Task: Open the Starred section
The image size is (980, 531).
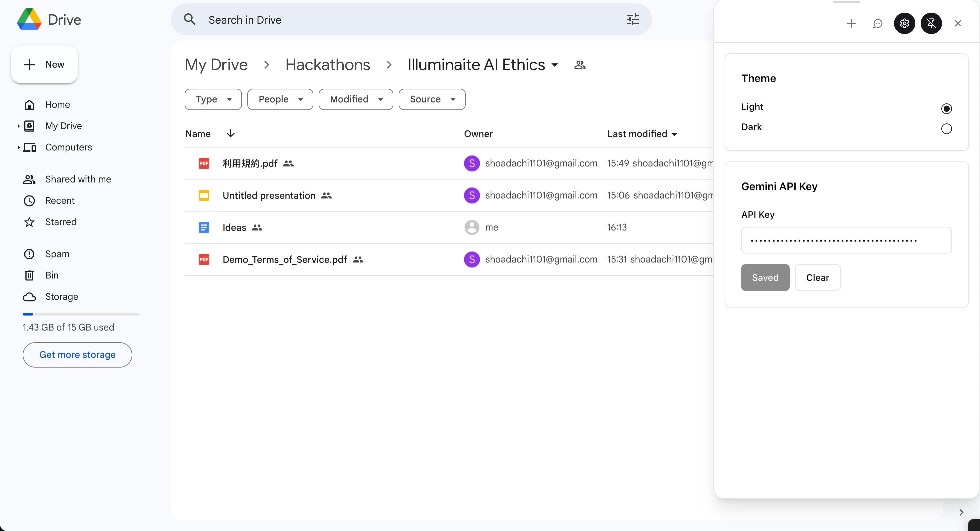Action: [60, 222]
